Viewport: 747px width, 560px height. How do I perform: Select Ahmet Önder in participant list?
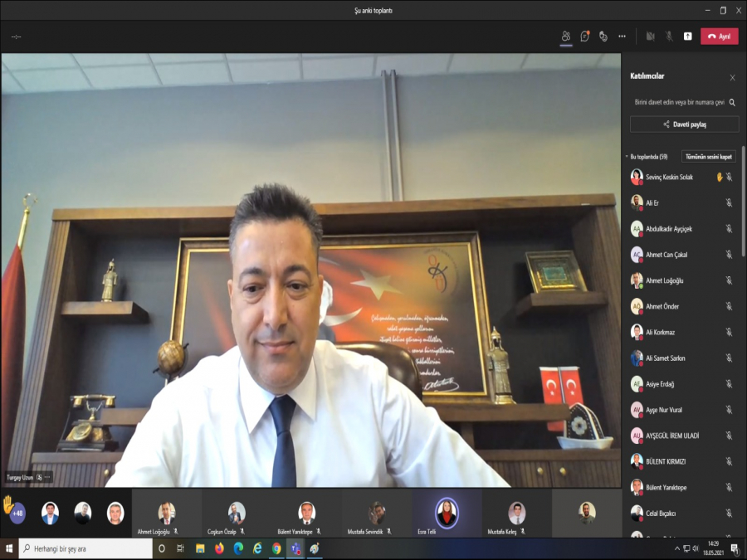682,306
